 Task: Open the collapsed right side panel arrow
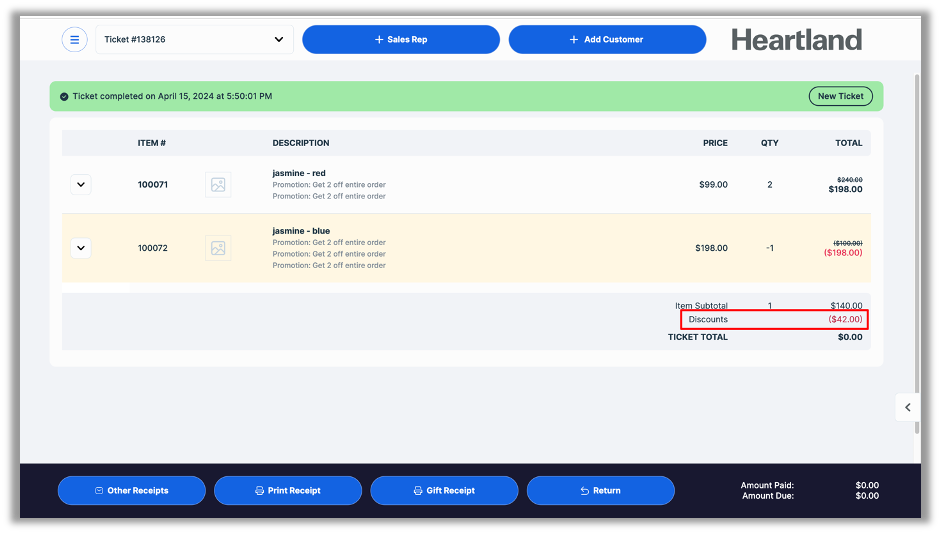[907, 407]
